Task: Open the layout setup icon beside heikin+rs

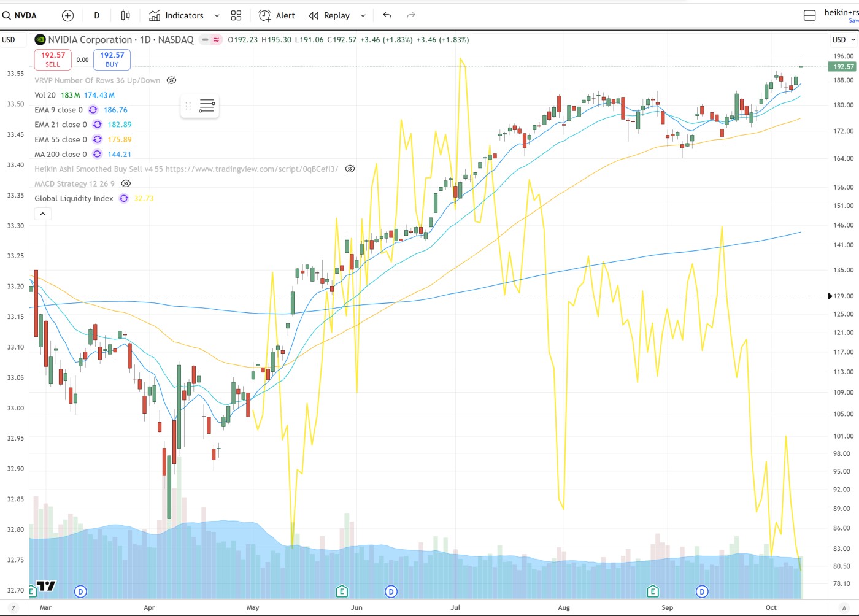Action: point(809,15)
